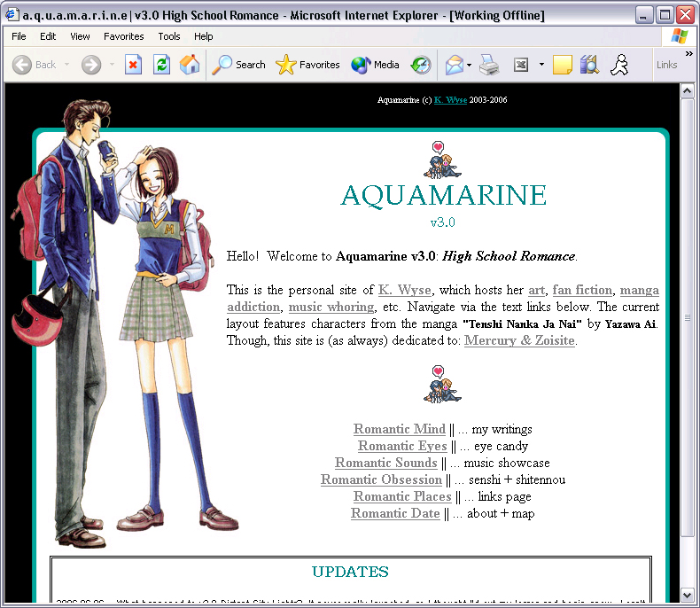Go to Home page icon
The height and width of the screenshot is (608, 700).
(190, 66)
